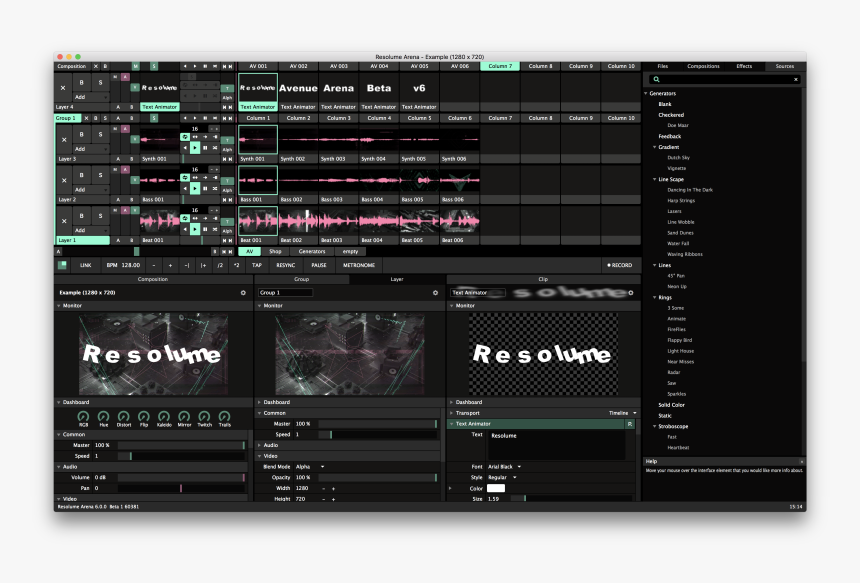Image resolution: width=860 pixels, height=583 pixels.
Task: Select the Generators deck tab
Action: point(312,252)
